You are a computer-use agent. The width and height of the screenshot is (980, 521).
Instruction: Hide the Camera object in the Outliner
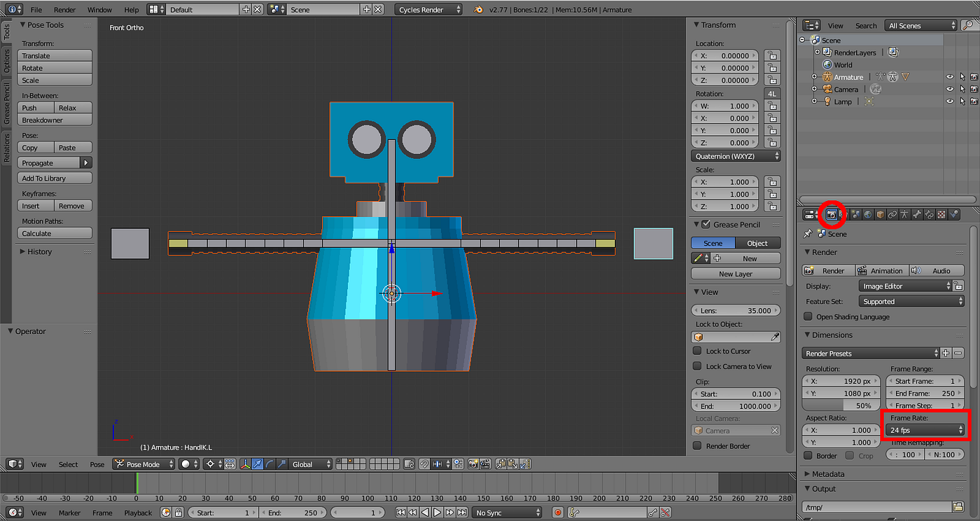tap(949, 89)
